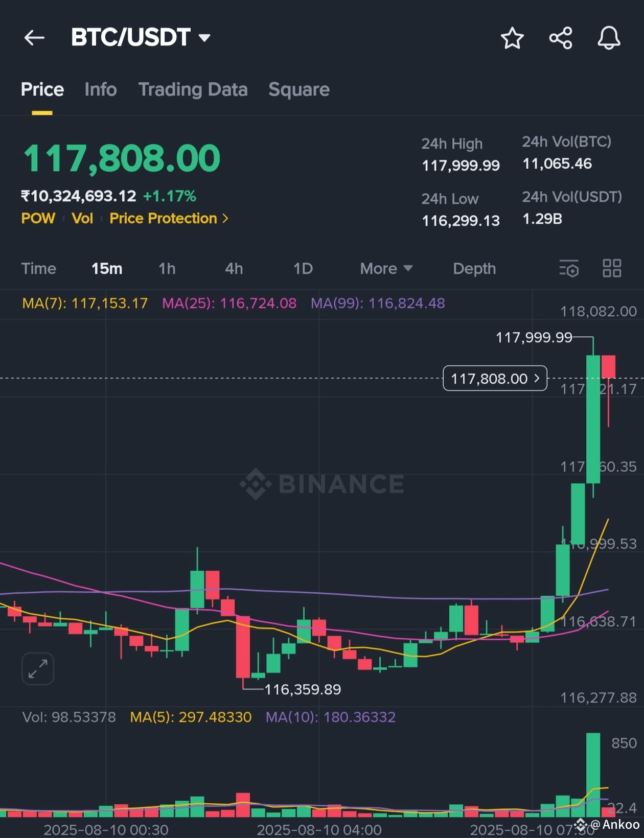Open the Depth chart view
Viewport: 644px width, 838px height.
[474, 268]
